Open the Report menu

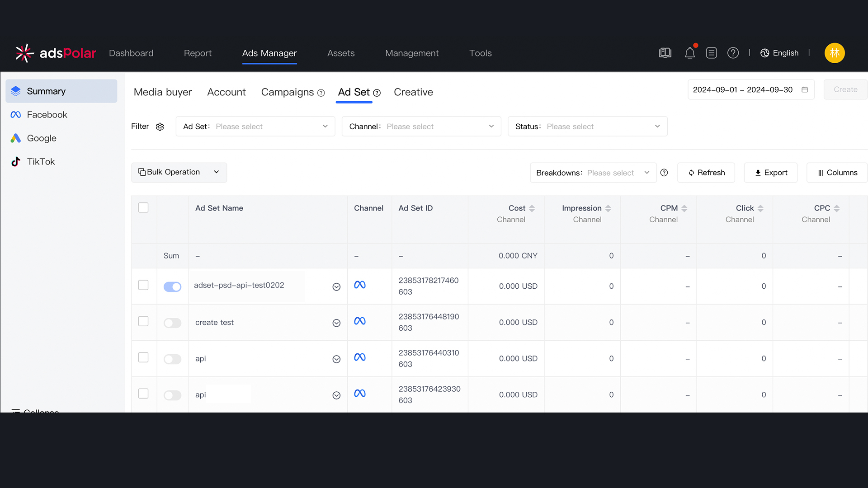(x=198, y=53)
